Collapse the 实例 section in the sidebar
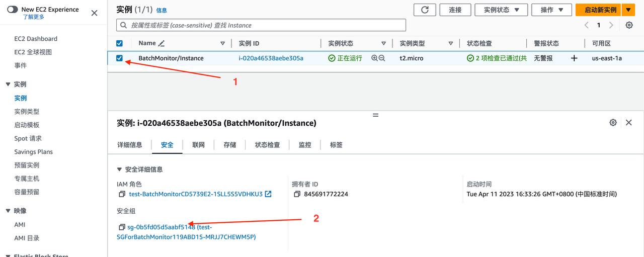This screenshot has width=644, height=257. coord(8,84)
